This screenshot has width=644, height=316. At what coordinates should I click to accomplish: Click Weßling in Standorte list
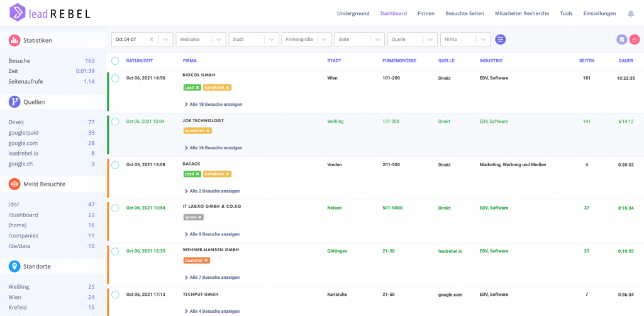tap(19, 287)
